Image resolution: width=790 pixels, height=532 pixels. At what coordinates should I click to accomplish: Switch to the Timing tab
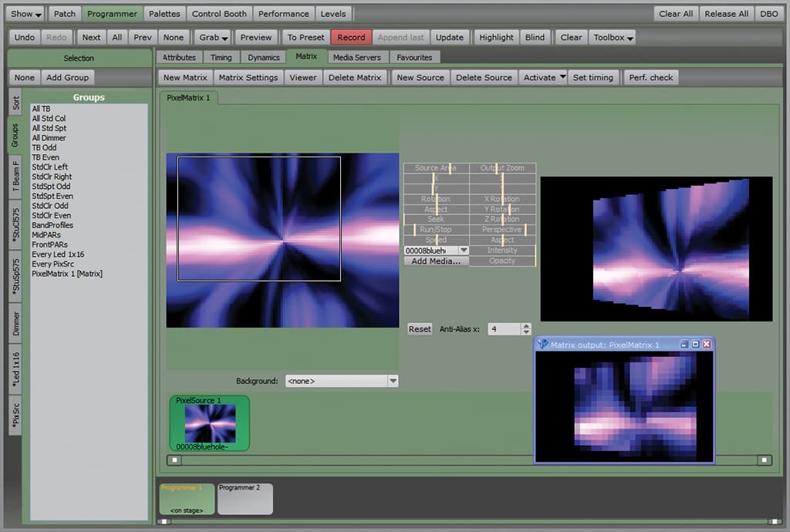221,57
